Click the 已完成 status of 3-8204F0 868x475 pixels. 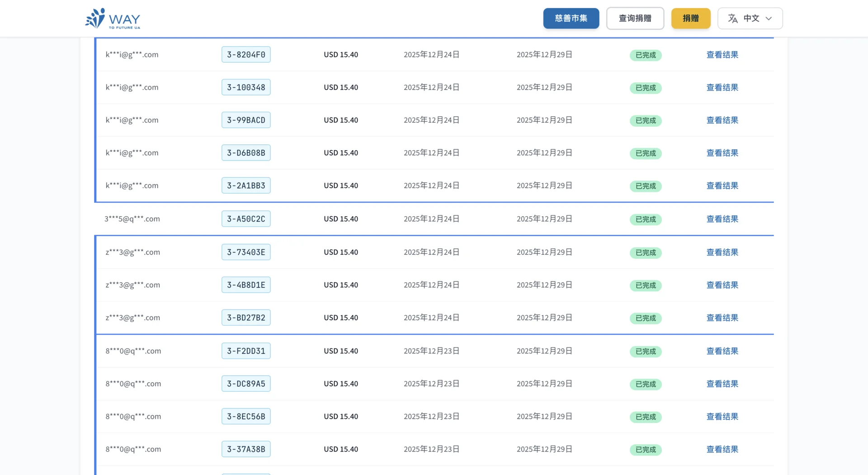tap(646, 55)
